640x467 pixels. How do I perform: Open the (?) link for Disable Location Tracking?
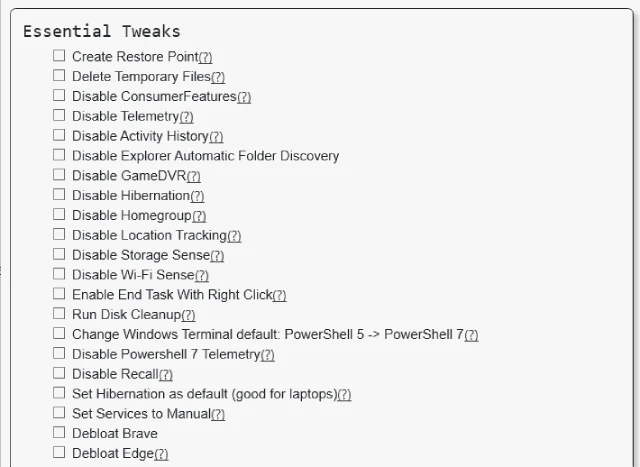click(234, 236)
